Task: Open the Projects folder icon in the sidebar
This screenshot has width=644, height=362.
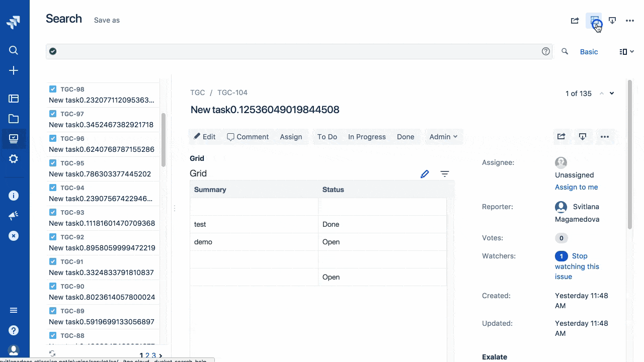Action: tap(14, 119)
